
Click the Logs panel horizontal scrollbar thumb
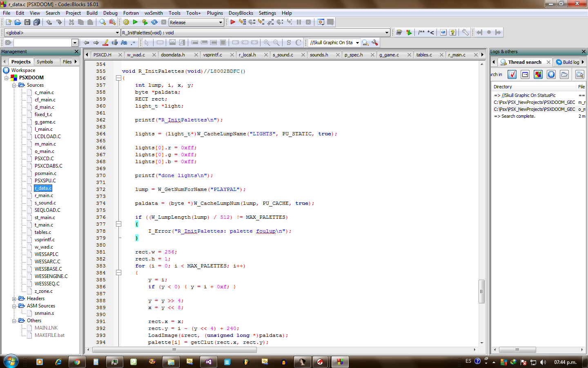pyautogui.click(x=517, y=350)
